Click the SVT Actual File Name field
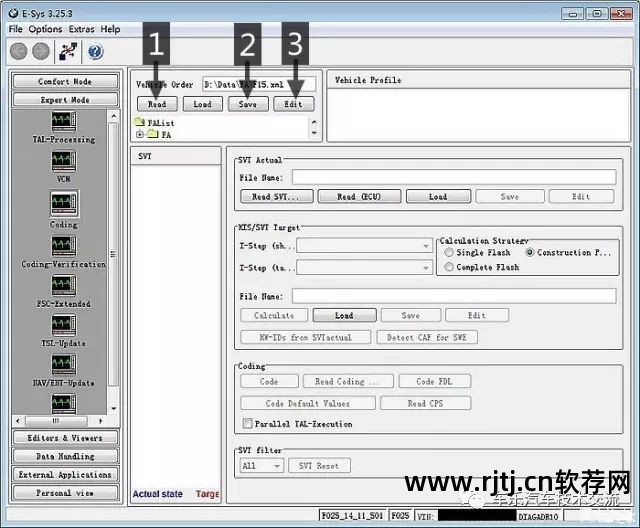640x528 pixels. click(453, 177)
